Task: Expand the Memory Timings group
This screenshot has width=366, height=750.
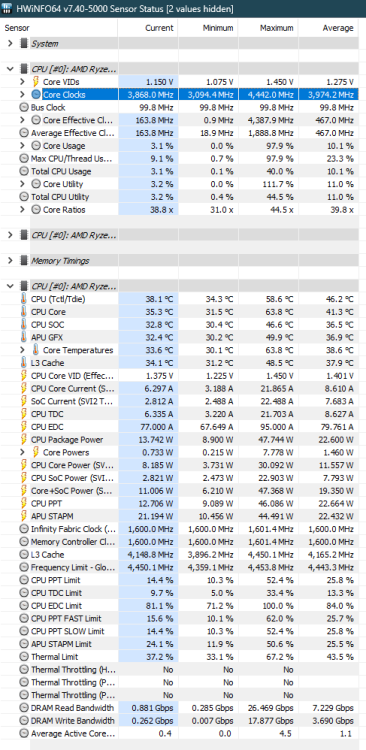Action: (10, 261)
